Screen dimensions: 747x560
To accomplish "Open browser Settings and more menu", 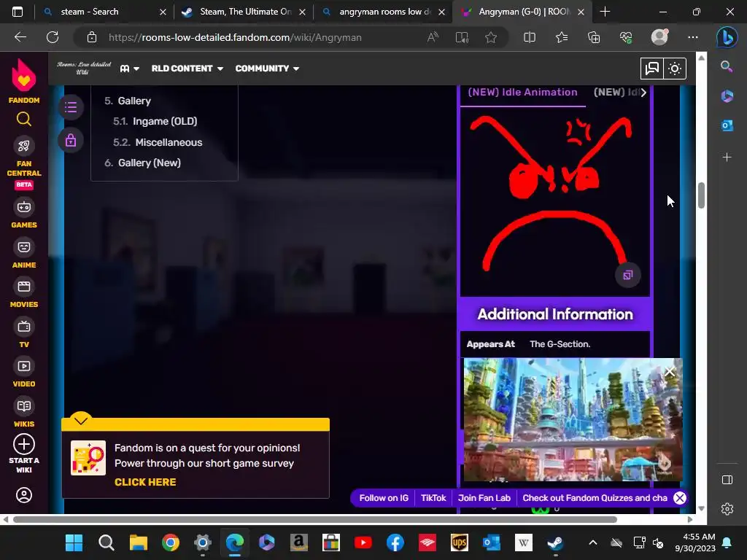I will (x=693, y=37).
